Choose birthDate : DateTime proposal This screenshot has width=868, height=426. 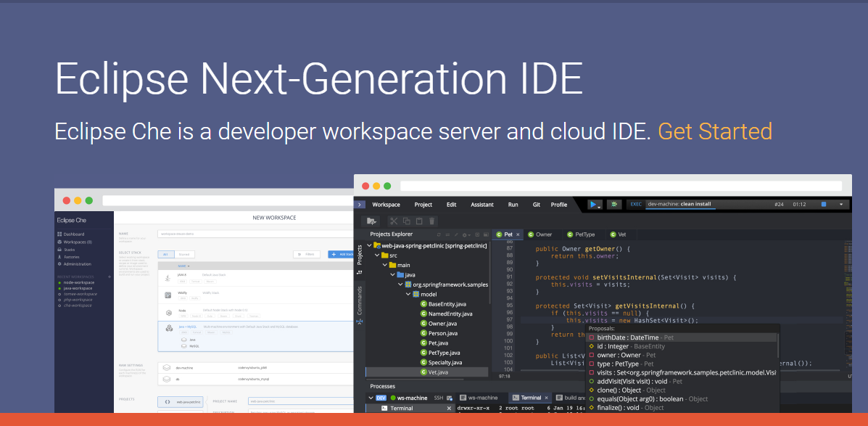[682, 337]
